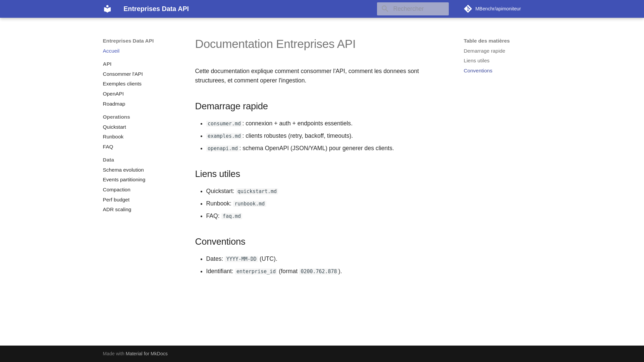
Task: Click the git repository icon
Action: [468, 9]
